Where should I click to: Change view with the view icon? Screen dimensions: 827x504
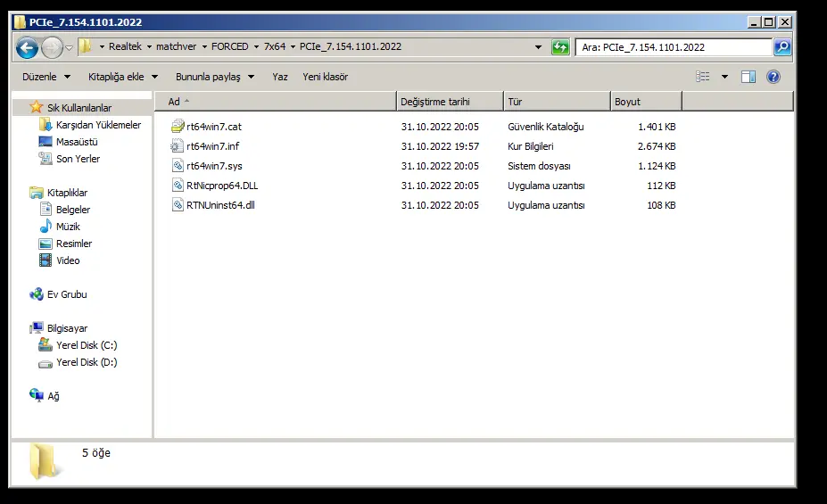click(x=702, y=77)
